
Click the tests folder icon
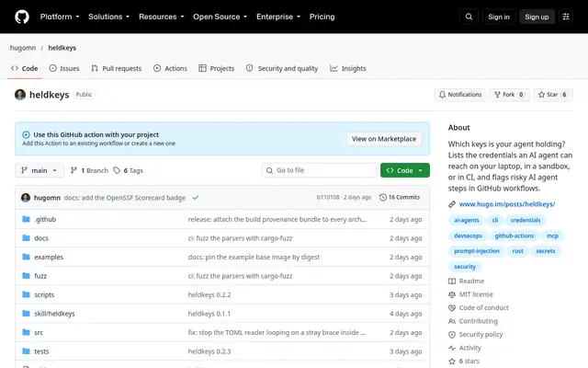[26, 351]
